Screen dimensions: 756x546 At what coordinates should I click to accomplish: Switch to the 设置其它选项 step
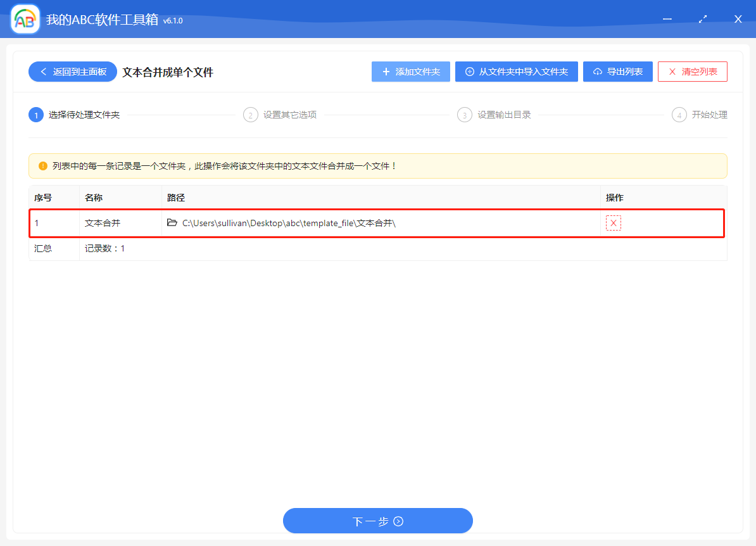pyautogui.click(x=290, y=115)
